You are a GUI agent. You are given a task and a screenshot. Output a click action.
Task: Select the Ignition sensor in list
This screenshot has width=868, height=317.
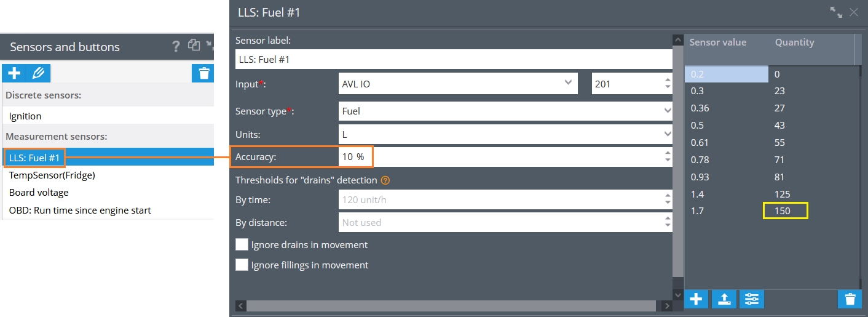26,116
